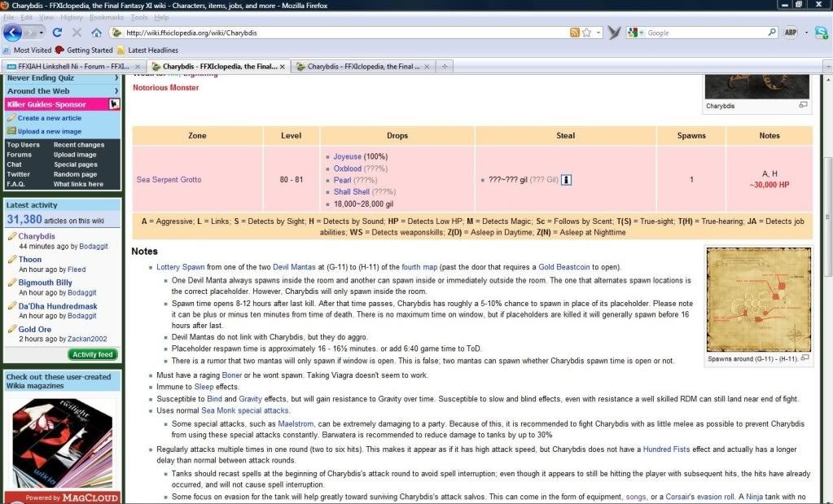Click the Activity feed button
This screenshot has height=504, width=833.
94,354
